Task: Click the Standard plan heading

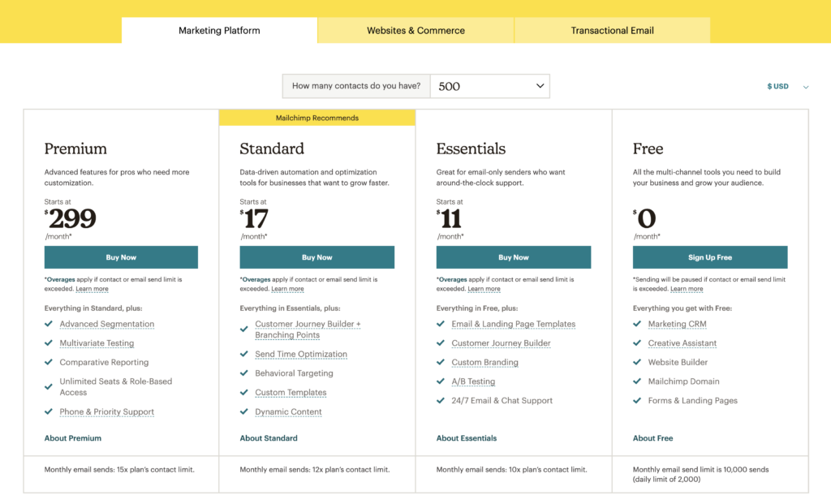Action: (x=272, y=149)
